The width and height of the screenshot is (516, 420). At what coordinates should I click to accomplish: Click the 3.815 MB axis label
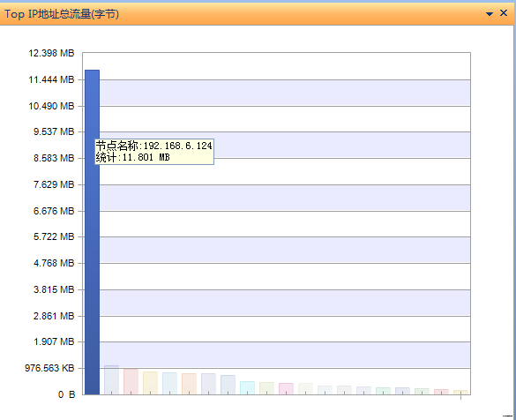[x=54, y=289]
